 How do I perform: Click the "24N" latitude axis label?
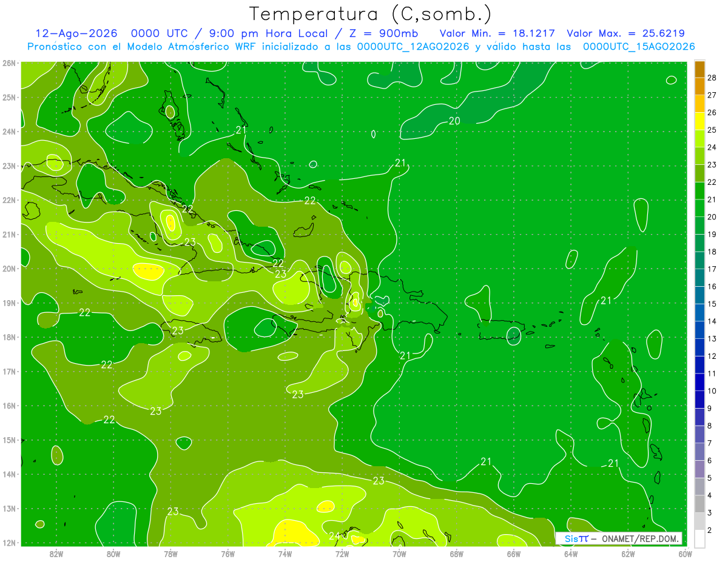(8, 132)
